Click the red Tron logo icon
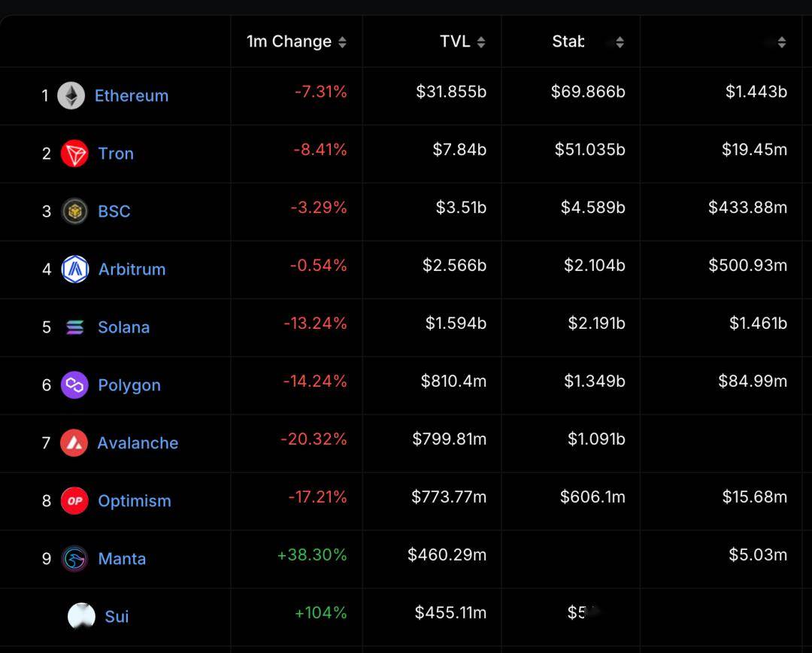812x653 pixels. [x=74, y=153]
